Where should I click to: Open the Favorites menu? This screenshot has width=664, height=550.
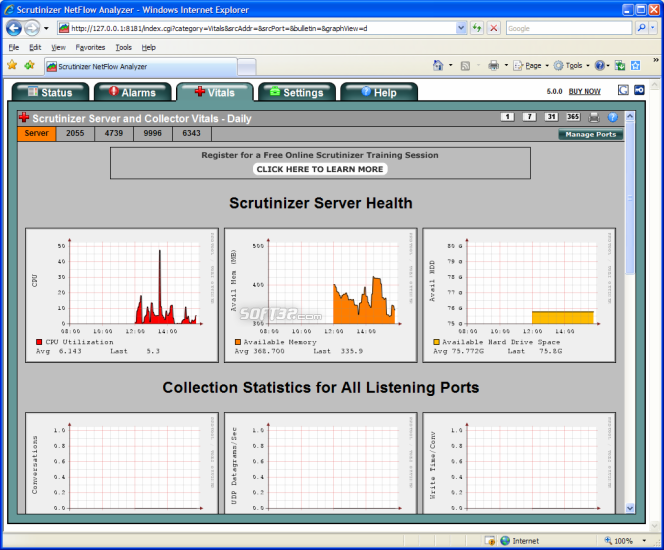pyautogui.click(x=90, y=47)
